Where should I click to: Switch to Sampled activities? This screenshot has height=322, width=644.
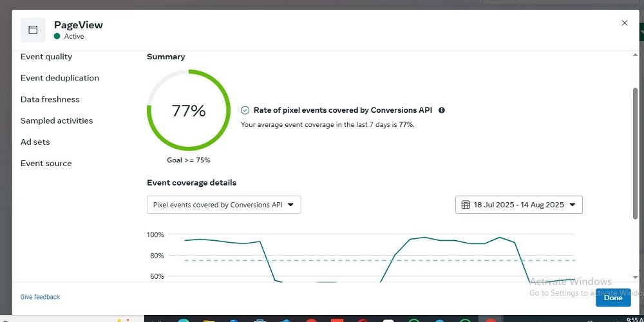tap(57, 120)
